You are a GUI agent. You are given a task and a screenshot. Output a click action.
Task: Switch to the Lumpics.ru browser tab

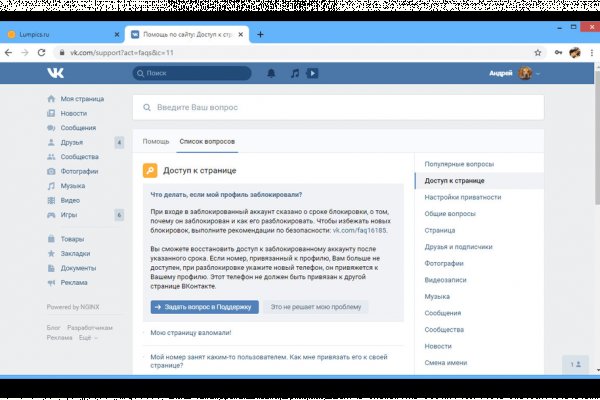pos(60,34)
